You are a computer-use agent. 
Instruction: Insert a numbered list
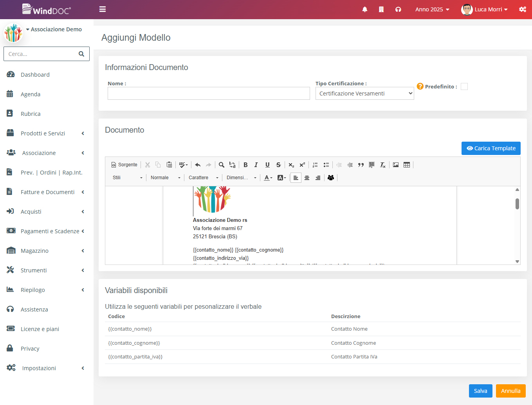[315, 165]
